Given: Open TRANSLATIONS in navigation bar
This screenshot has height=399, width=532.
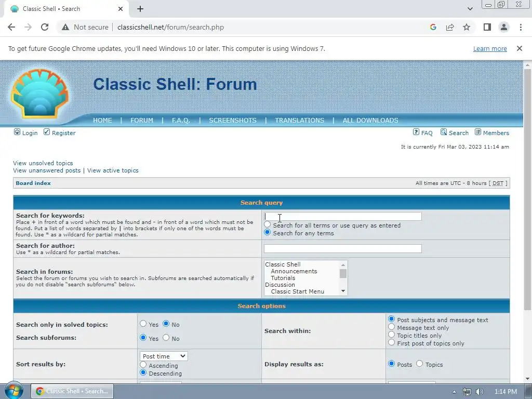Looking at the screenshot, I should (300, 120).
